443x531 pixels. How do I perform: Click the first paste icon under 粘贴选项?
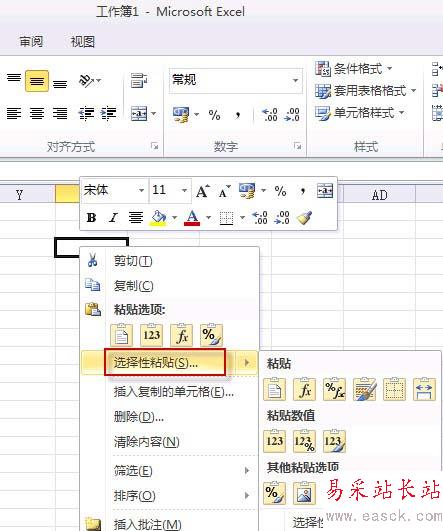[x=121, y=335]
